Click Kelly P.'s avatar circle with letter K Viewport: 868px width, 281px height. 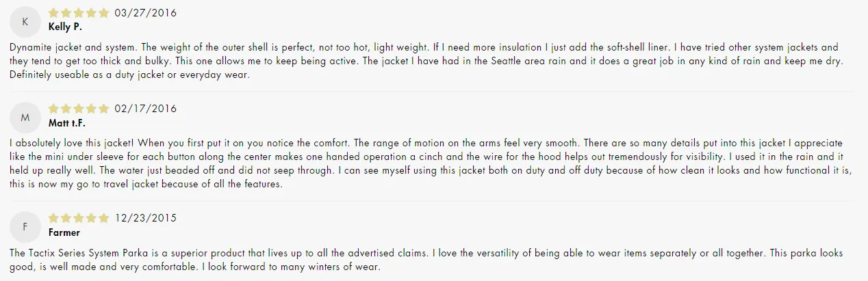25,21
